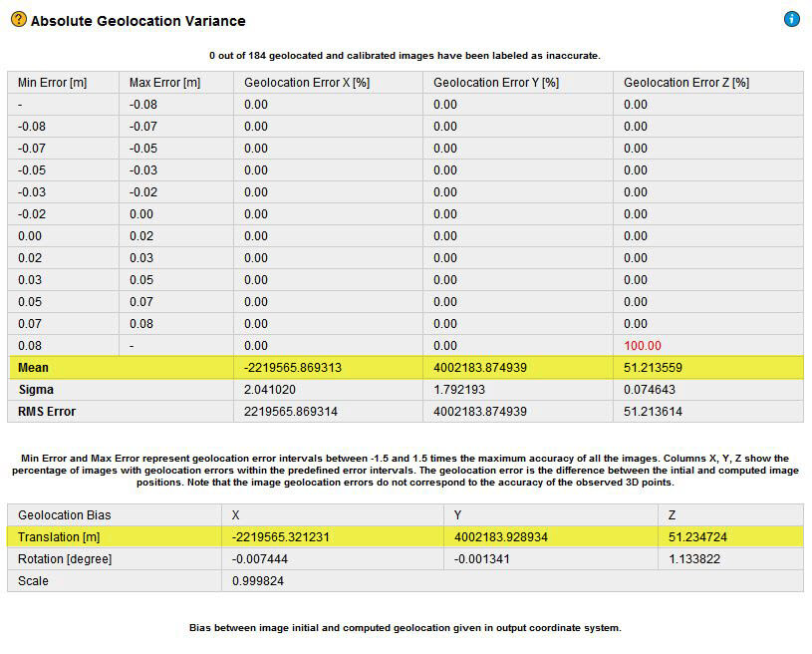Select the Translation X value -2219565.321231
This screenshot has height=654, width=812.
click(x=279, y=536)
